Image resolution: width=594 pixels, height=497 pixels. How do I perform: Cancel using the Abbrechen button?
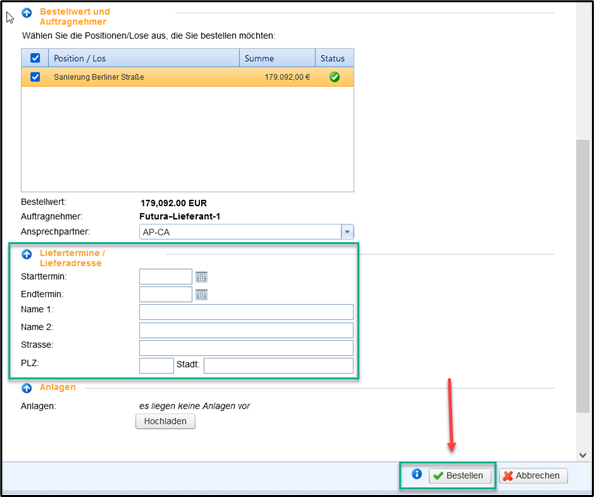(x=533, y=476)
